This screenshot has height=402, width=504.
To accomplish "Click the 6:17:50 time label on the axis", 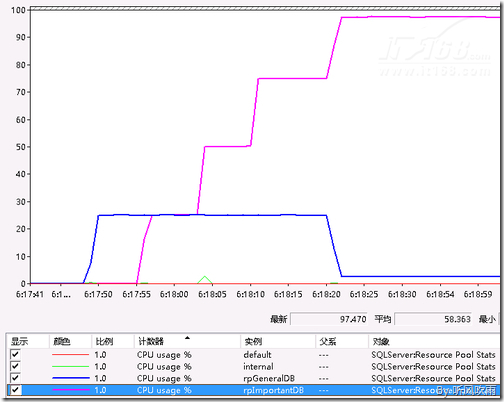I will click(98, 294).
